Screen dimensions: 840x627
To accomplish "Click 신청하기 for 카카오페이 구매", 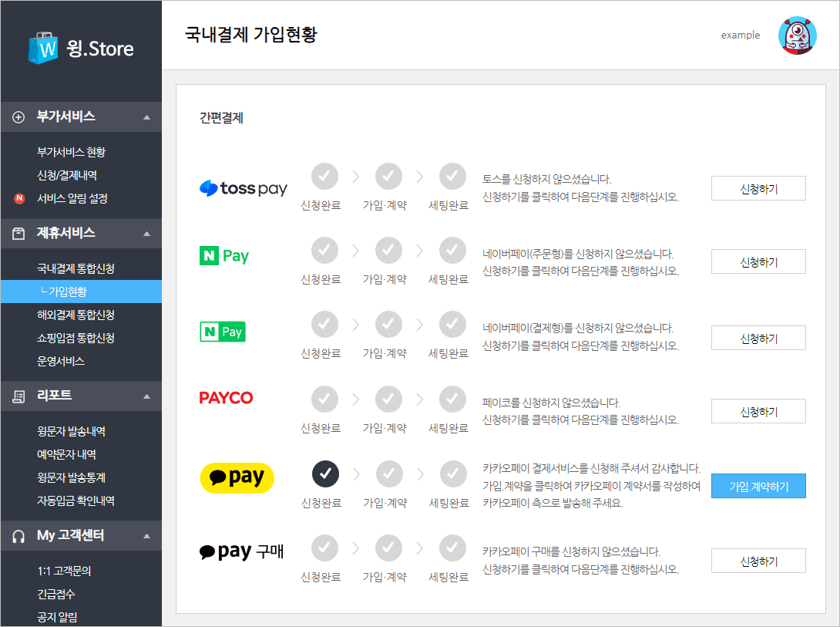I will click(x=758, y=561).
